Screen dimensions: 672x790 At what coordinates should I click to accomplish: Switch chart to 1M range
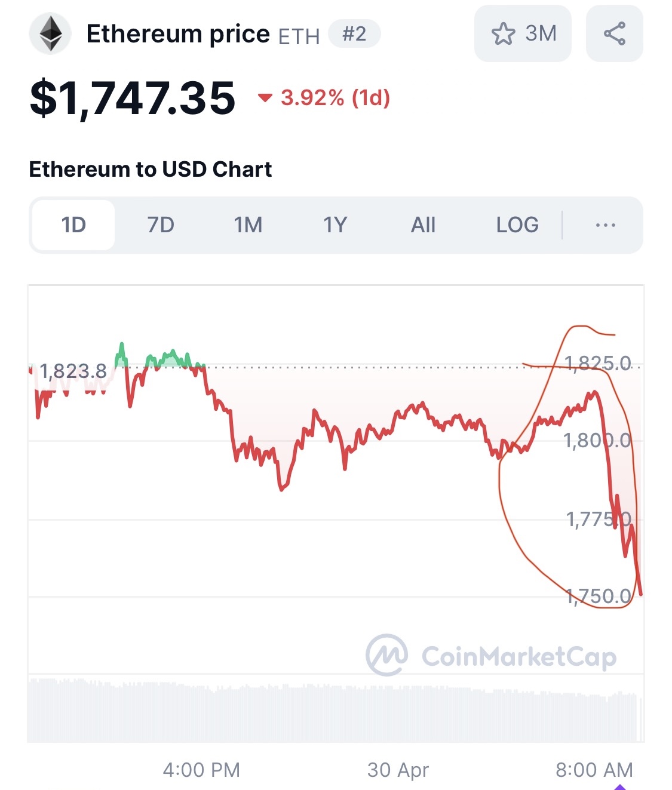tap(248, 225)
